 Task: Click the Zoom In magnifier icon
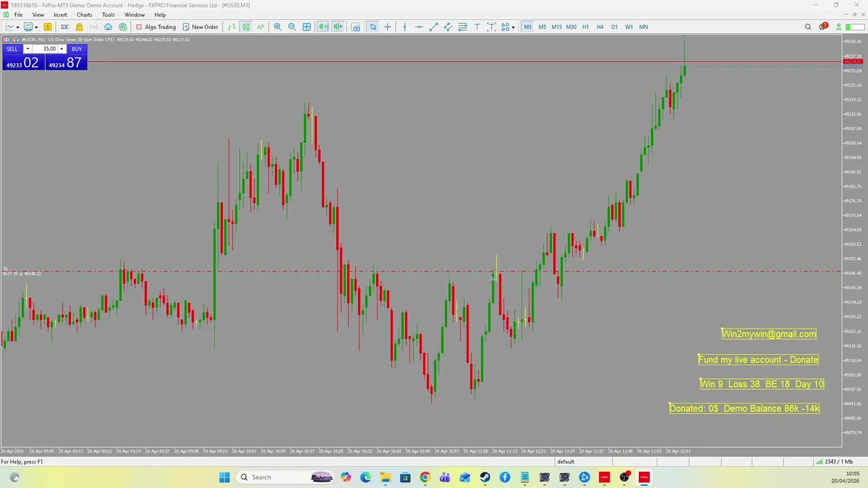(277, 27)
